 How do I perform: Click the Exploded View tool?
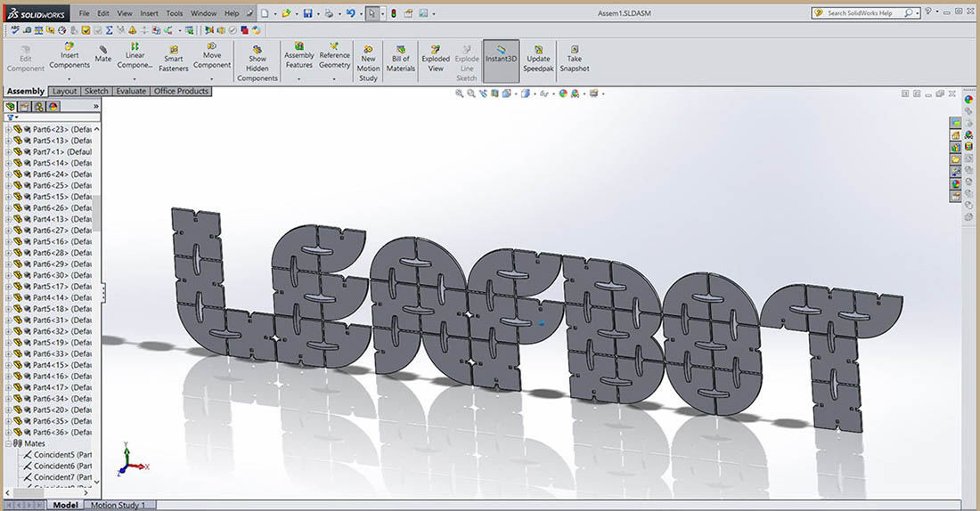[x=436, y=60]
